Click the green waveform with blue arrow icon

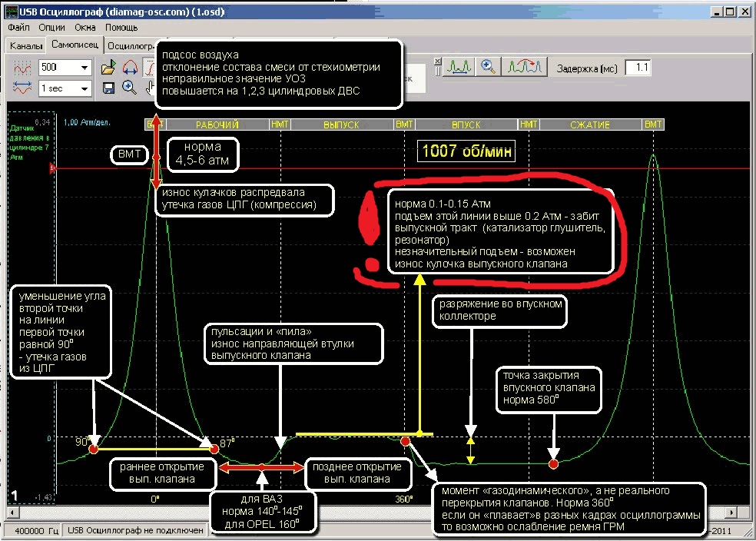click(x=460, y=68)
